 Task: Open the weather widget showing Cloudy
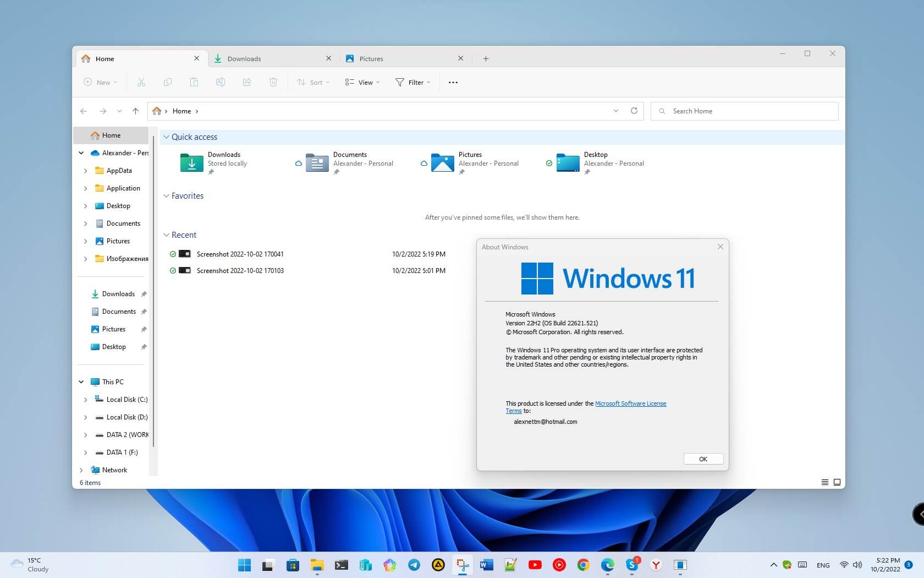30,565
